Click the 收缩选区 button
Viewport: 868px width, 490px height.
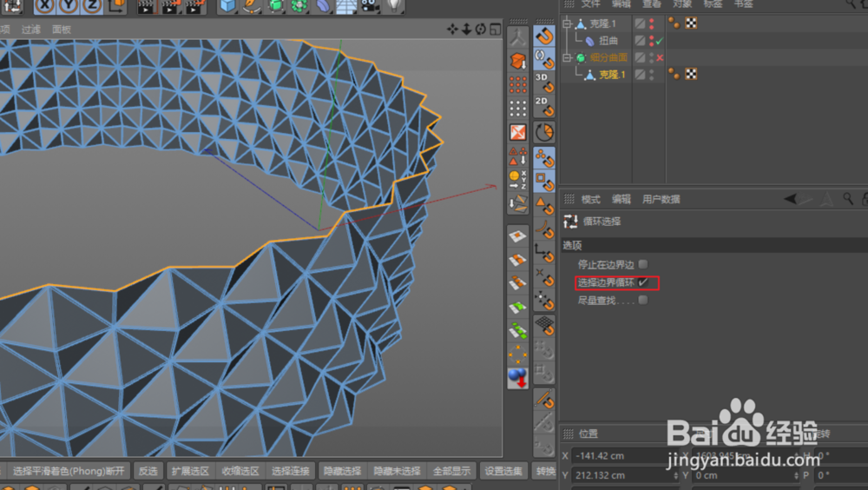click(240, 471)
